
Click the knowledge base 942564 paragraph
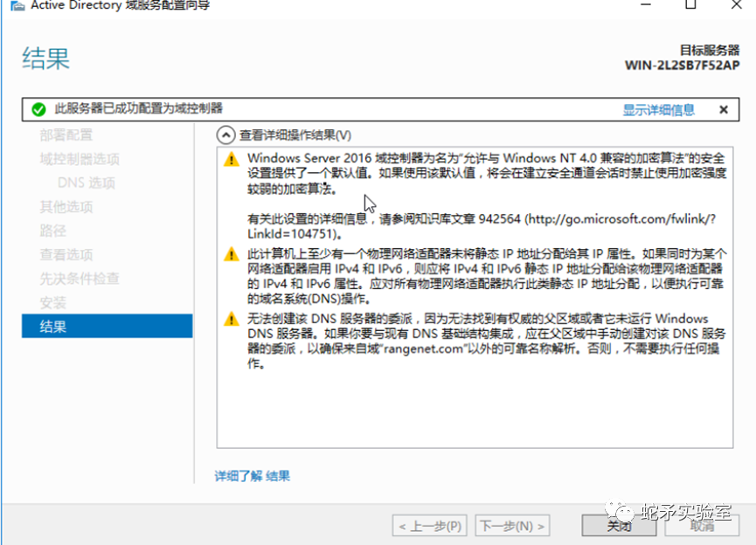(x=482, y=226)
